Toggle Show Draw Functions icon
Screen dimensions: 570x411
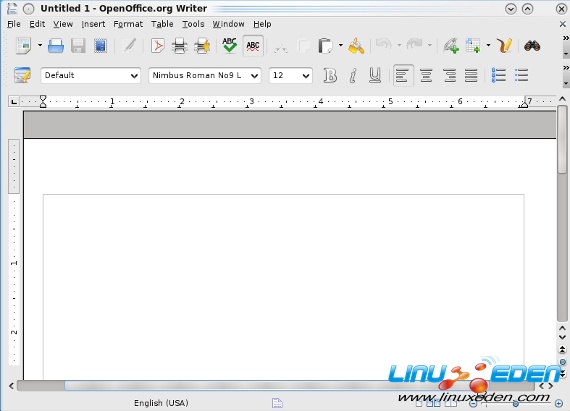pos(504,46)
